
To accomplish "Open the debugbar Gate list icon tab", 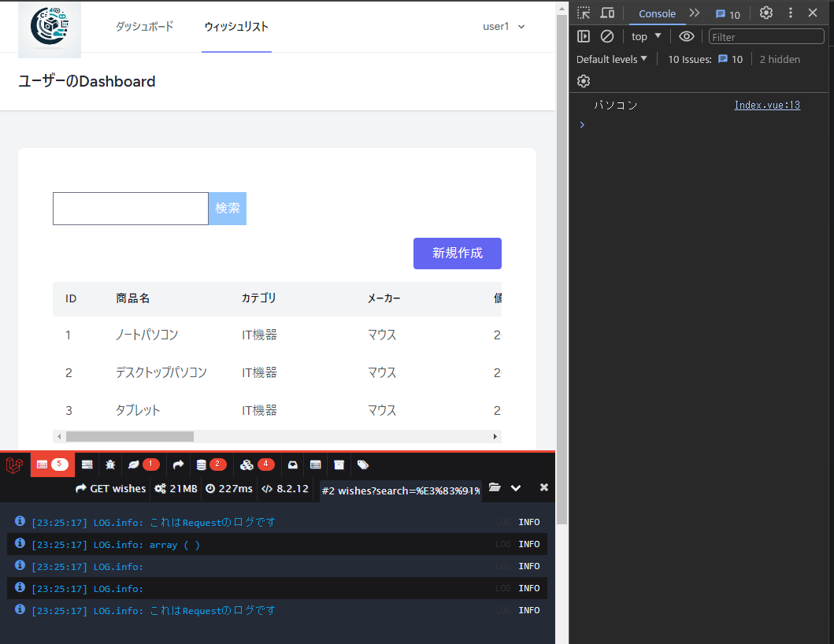I will coord(316,464).
